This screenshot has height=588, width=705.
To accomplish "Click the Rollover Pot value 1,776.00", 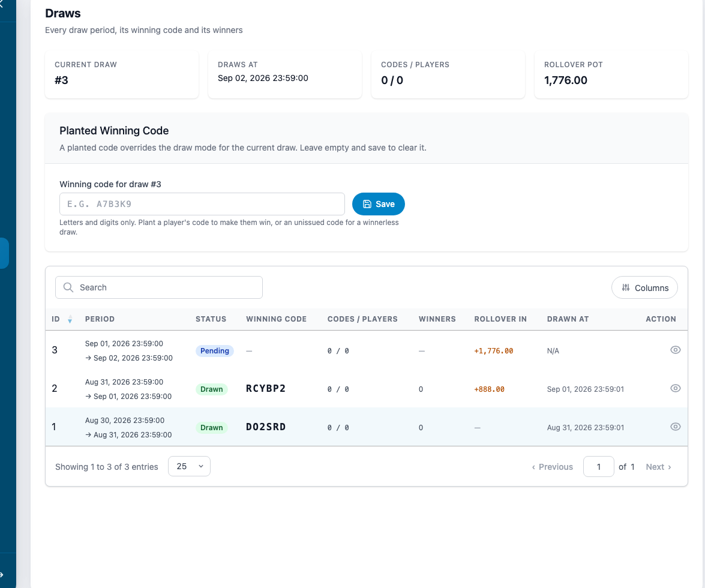I will (x=566, y=80).
